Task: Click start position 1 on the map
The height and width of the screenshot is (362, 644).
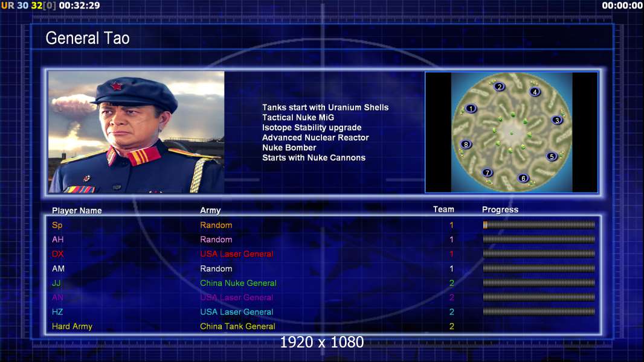Action: [x=471, y=109]
